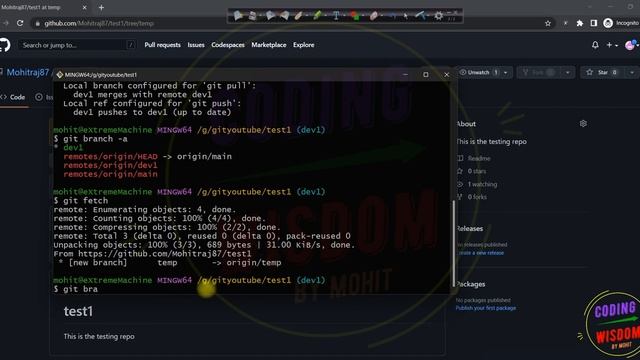Select the green highlighter pen tool
Viewport: 640px width, 360px height.
(x=317, y=16)
